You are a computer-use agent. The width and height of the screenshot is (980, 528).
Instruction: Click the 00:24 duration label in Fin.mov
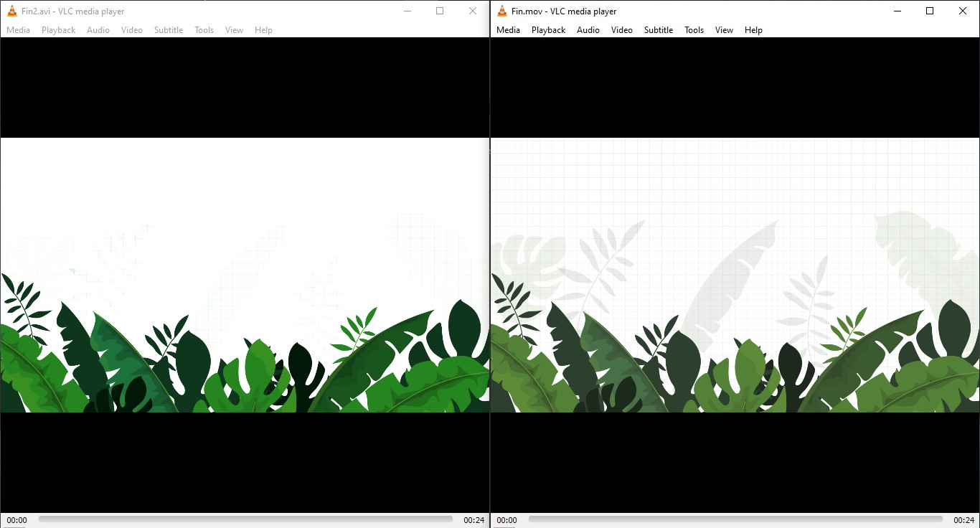tap(964, 519)
